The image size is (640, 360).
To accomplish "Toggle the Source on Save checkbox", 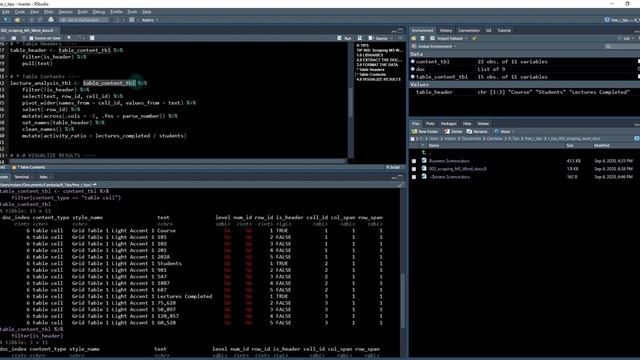I will [x=31, y=38].
